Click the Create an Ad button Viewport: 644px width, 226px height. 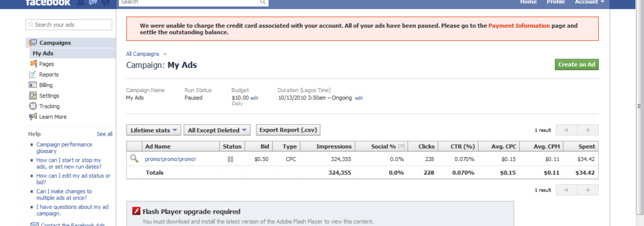[577, 64]
